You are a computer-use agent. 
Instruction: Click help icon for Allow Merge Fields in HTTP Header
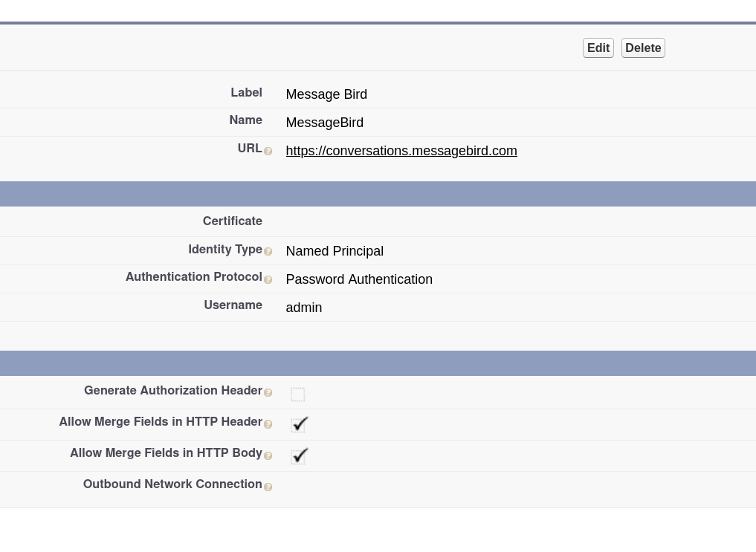tap(268, 424)
